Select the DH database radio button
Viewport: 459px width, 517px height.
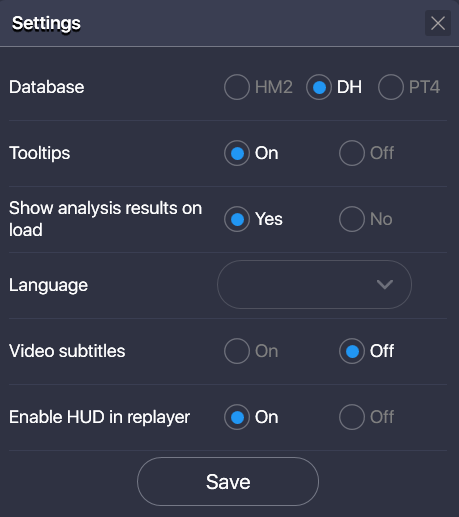pyautogui.click(x=319, y=87)
